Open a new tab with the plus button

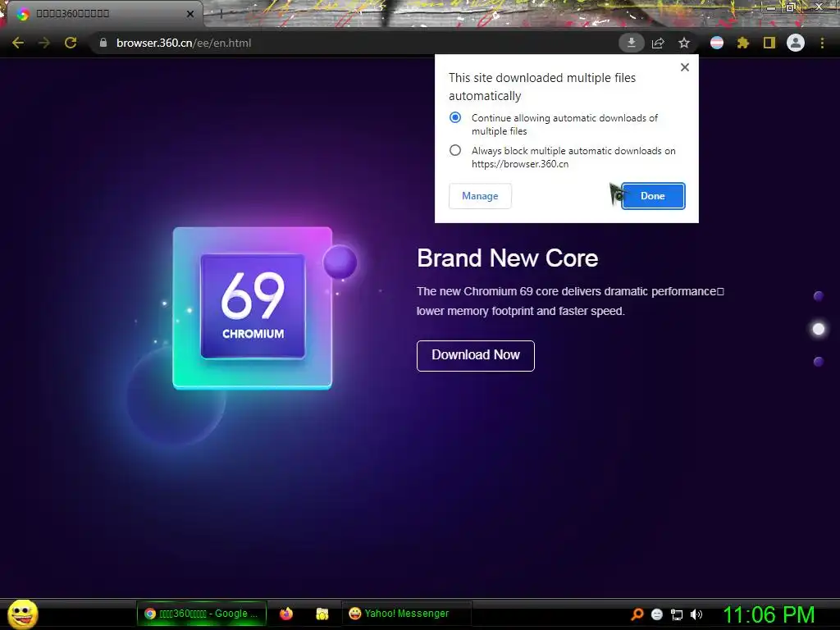(221, 15)
